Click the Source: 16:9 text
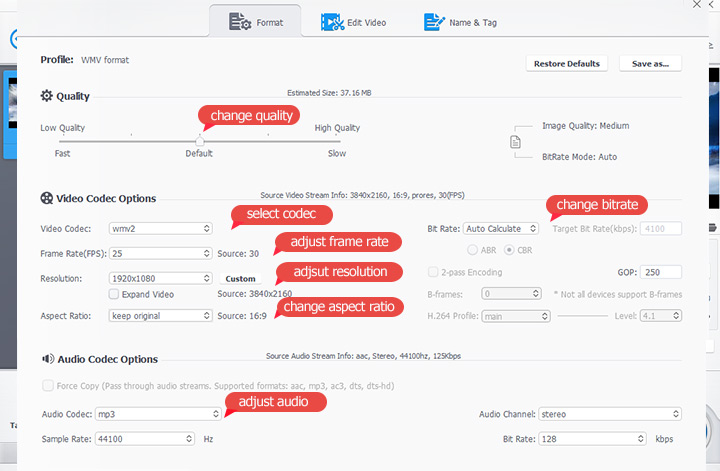Screen dimensions: 720x471 pyautogui.click(x=242, y=316)
